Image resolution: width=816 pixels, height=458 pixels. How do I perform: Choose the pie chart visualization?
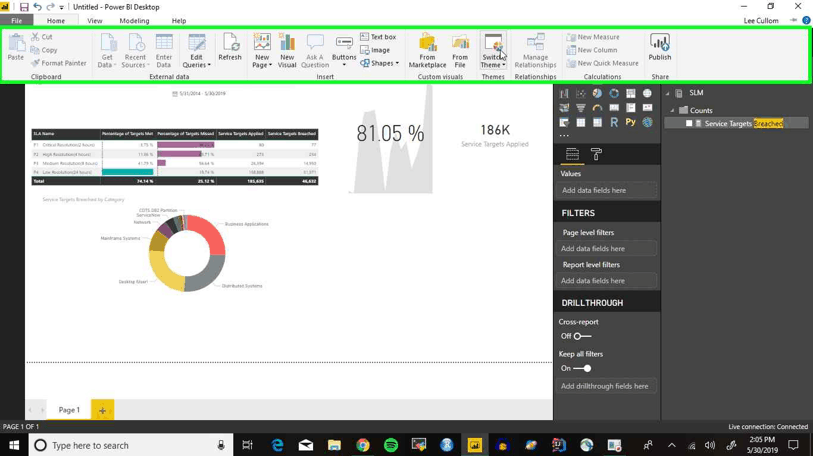click(x=597, y=93)
